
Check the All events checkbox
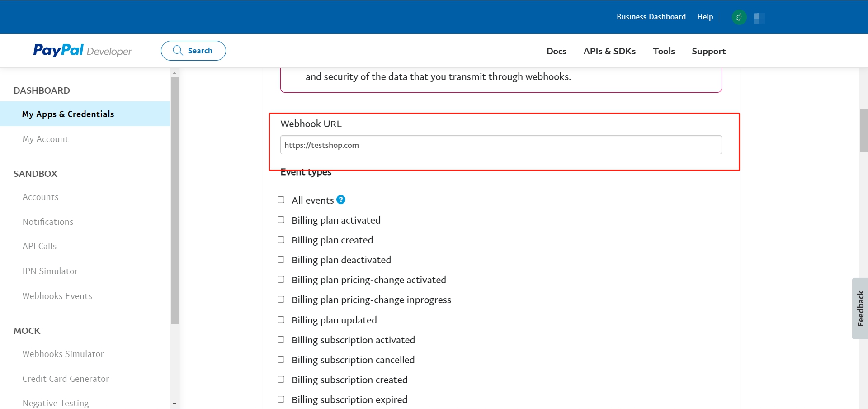click(x=281, y=200)
